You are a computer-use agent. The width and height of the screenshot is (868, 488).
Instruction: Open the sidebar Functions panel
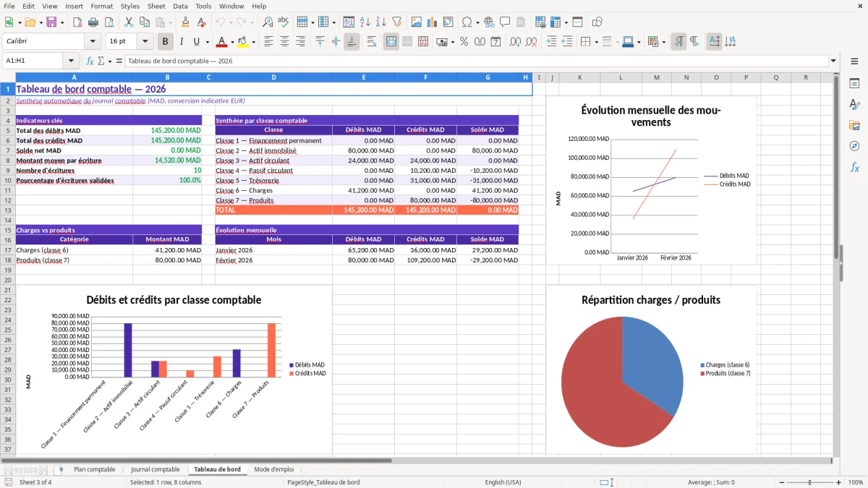pos(854,167)
